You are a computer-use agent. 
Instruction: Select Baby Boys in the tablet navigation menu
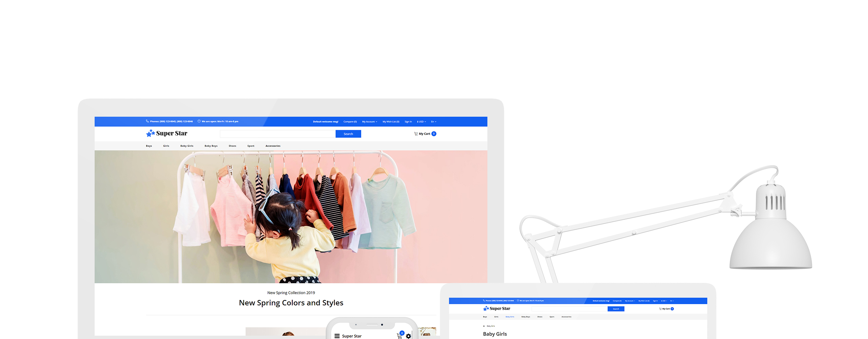point(526,317)
